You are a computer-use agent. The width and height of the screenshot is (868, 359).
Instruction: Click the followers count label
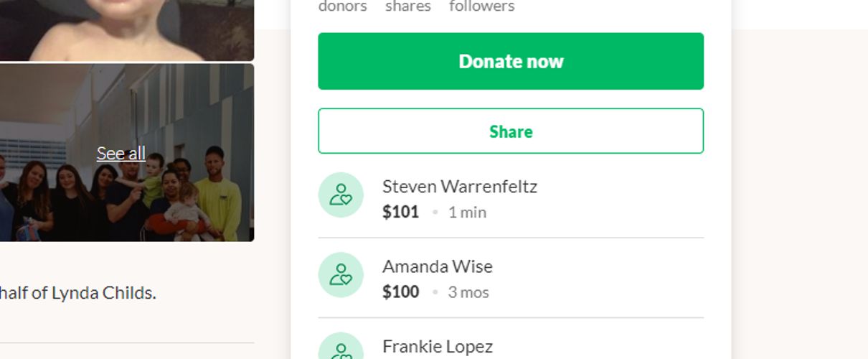tap(482, 6)
